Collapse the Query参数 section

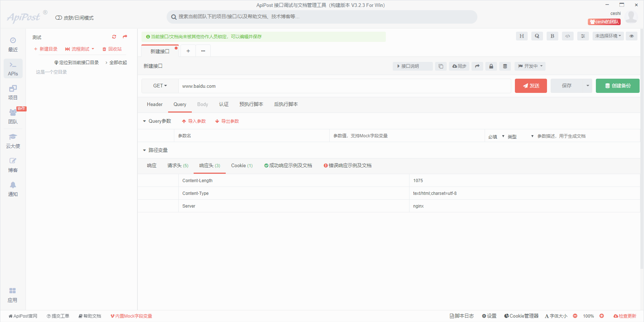pos(144,121)
